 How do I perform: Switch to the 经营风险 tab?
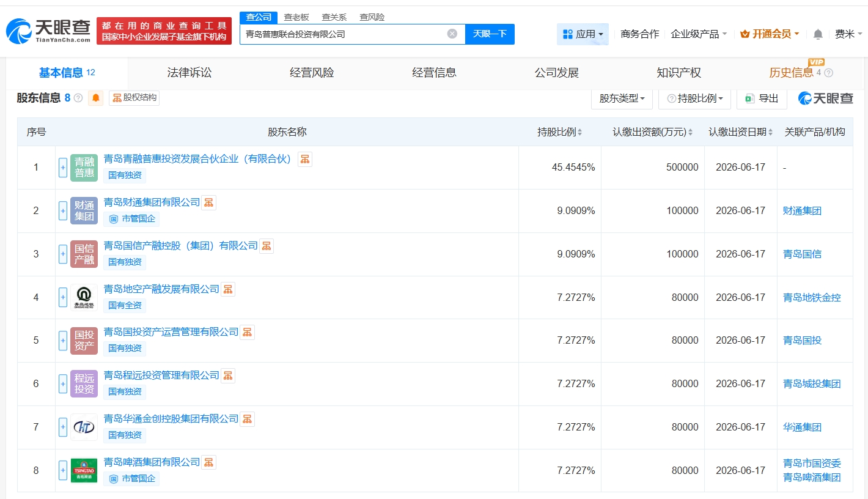click(312, 73)
